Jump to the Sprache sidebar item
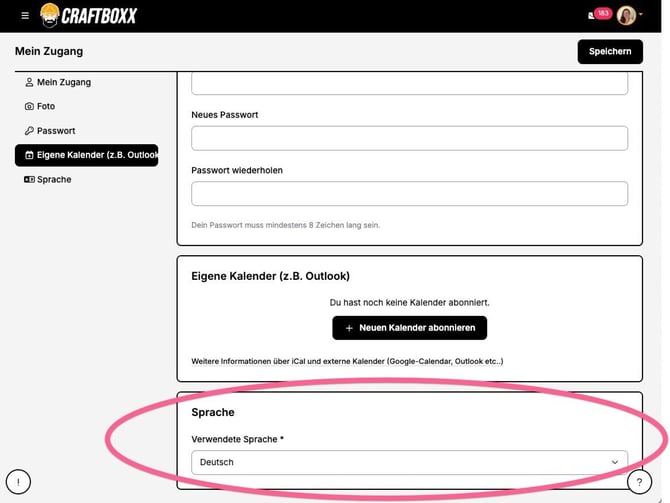670x503 pixels. (x=54, y=179)
